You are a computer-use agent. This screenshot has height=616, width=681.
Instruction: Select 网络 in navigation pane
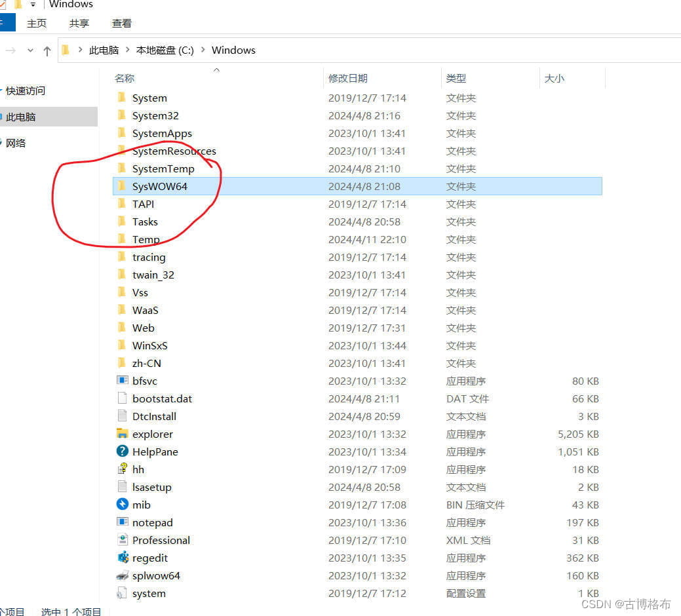16,143
